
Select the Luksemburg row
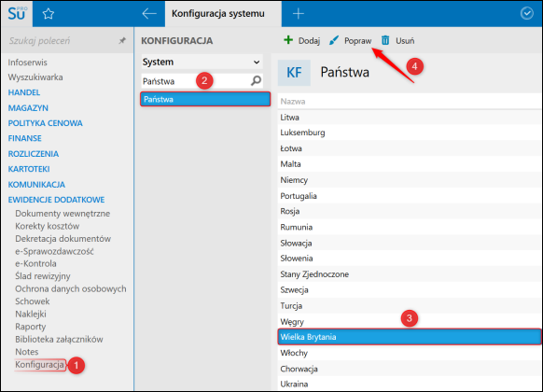(x=409, y=133)
